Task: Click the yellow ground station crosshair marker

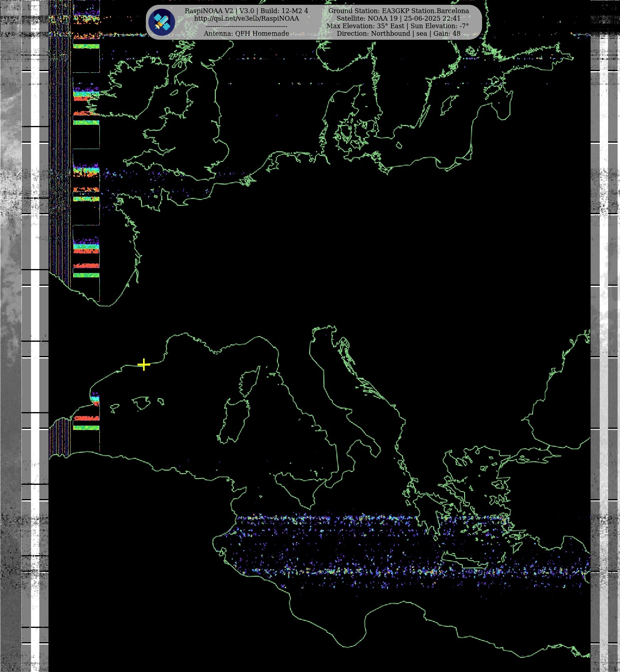Action: point(143,364)
